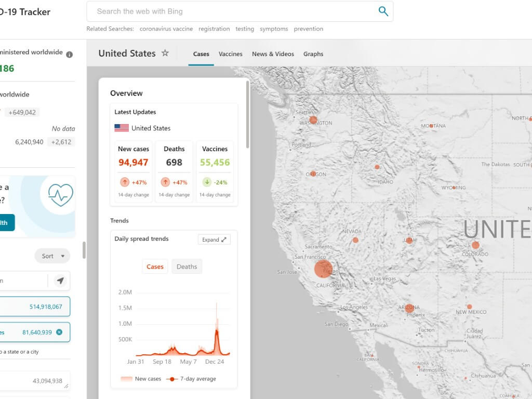Open the Sort dropdown
The height and width of the screenshot is (399, 532).
tap(52, 256)
